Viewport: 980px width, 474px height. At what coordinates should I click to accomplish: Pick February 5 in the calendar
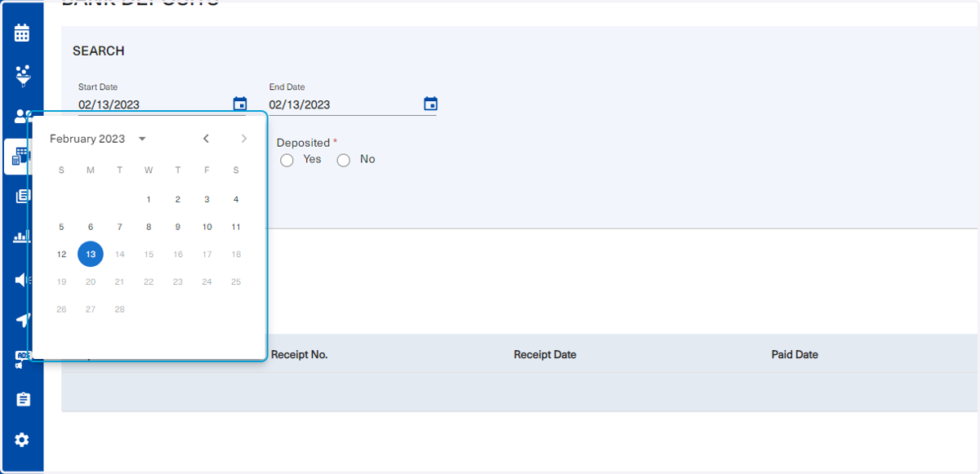click(x=61, y=228)
